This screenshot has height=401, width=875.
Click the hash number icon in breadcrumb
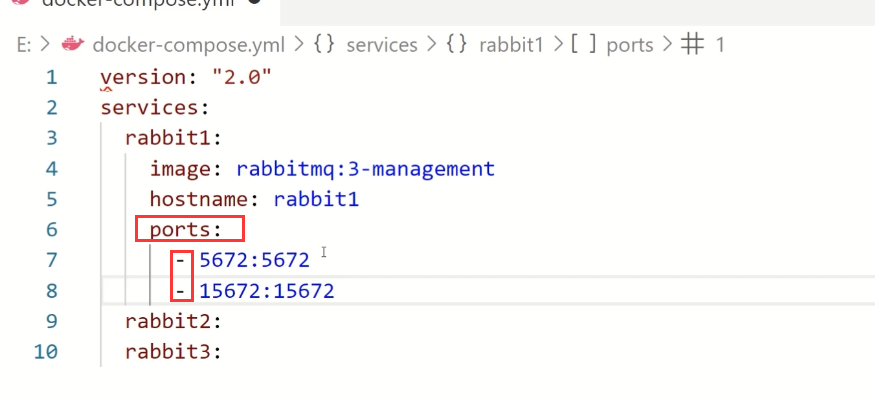(692, 45)
